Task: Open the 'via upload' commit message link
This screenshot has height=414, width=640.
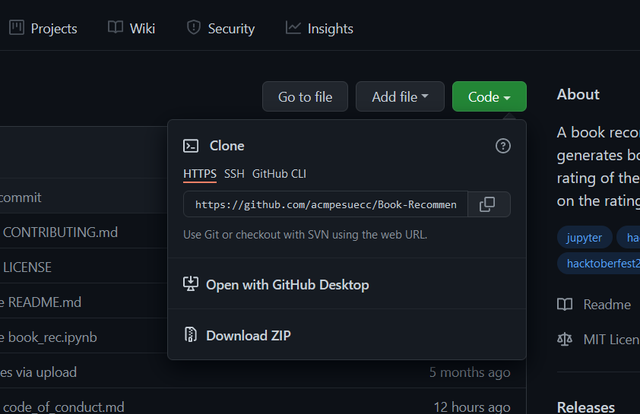Action: [x=38, y=372]
